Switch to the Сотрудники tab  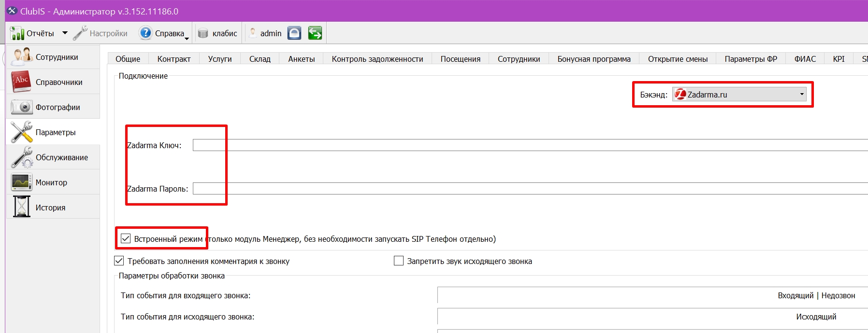[519, 59]
